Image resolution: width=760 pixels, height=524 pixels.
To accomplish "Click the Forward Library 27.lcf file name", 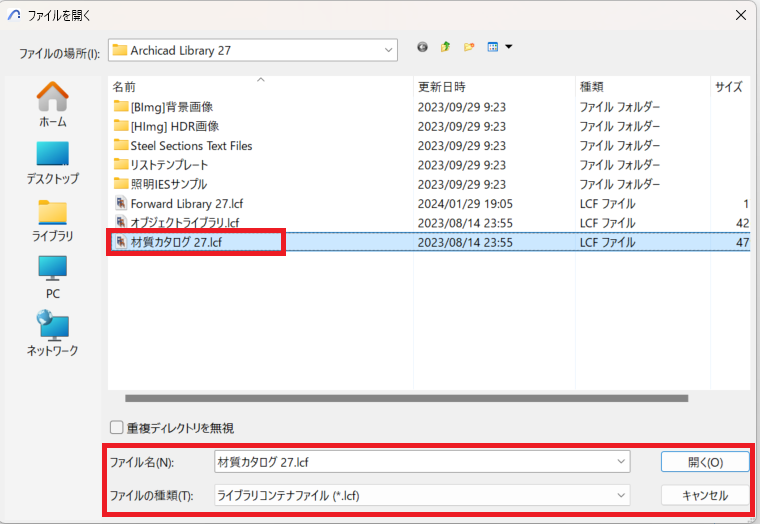I will (x=187, y=204).
